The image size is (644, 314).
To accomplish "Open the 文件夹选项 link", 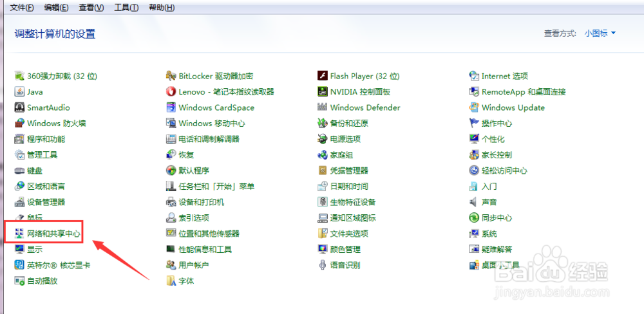I will pos(349,234).
